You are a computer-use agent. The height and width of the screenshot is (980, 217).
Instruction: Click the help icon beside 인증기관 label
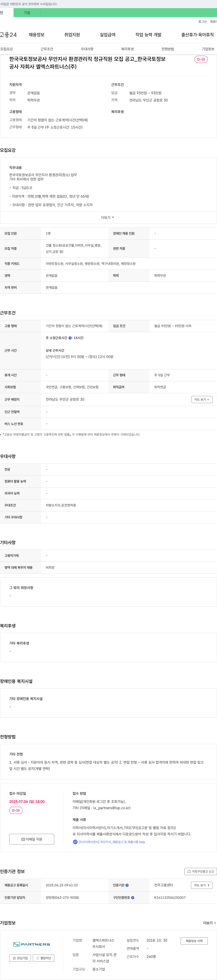[127, 885]
